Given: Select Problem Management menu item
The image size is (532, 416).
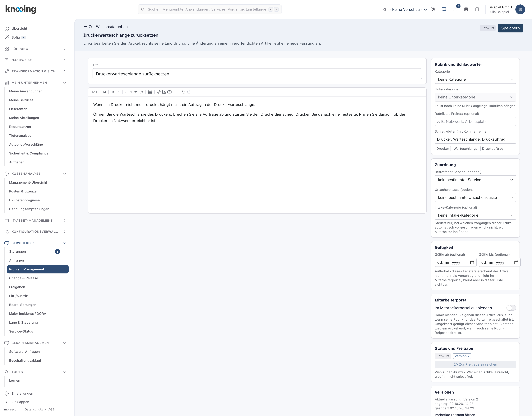Looking at the screenshot, I should coord(38,269).
